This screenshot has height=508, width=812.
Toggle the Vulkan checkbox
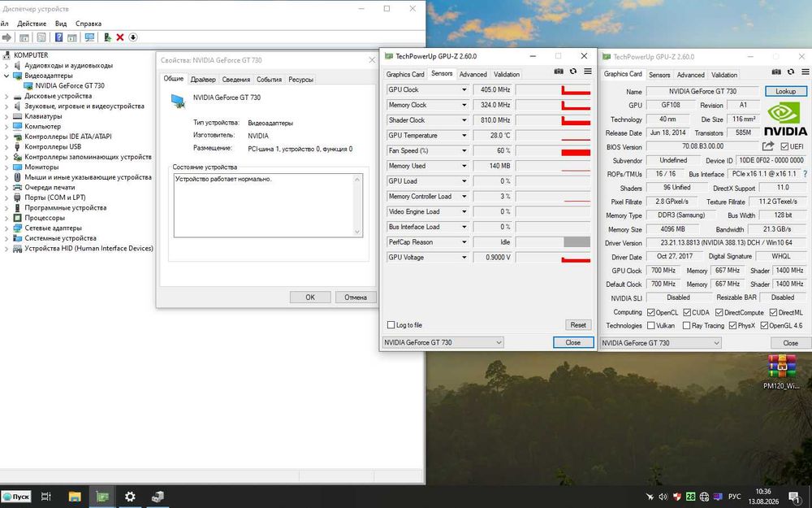tap(651, 326)
